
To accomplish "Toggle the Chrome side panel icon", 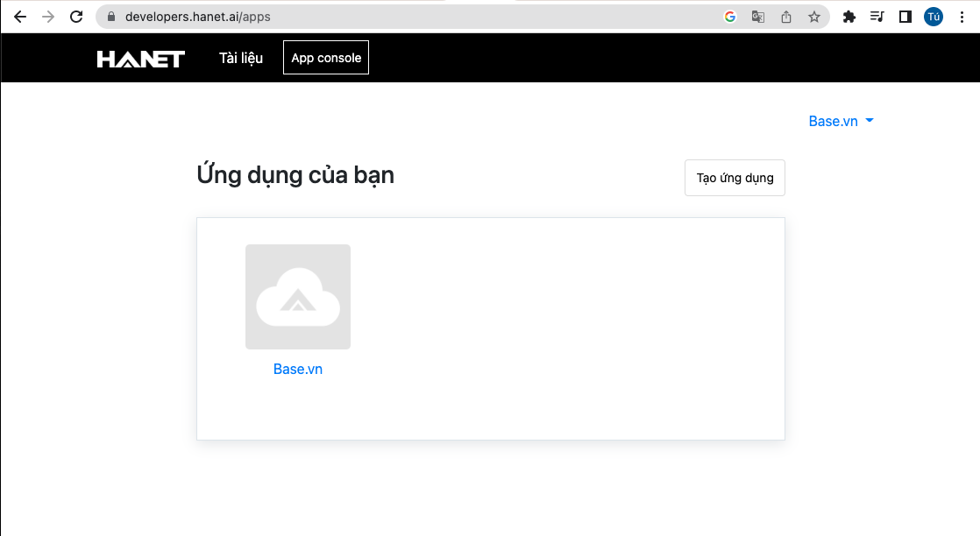I will coord(905,16).
